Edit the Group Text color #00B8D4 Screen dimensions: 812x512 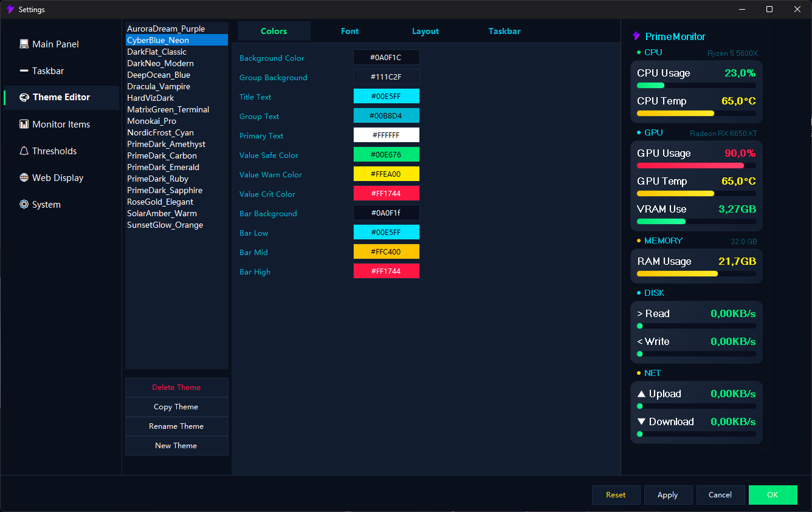(x=386, y=116)
